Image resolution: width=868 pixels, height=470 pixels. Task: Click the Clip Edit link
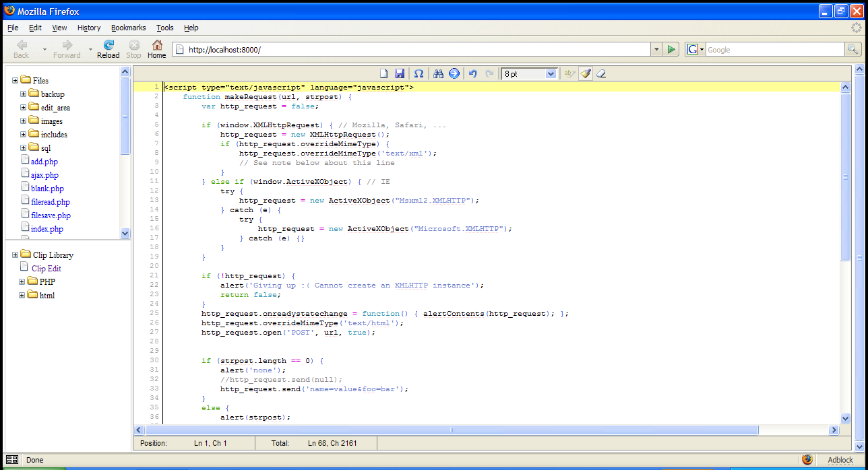(x=46, y=269)
